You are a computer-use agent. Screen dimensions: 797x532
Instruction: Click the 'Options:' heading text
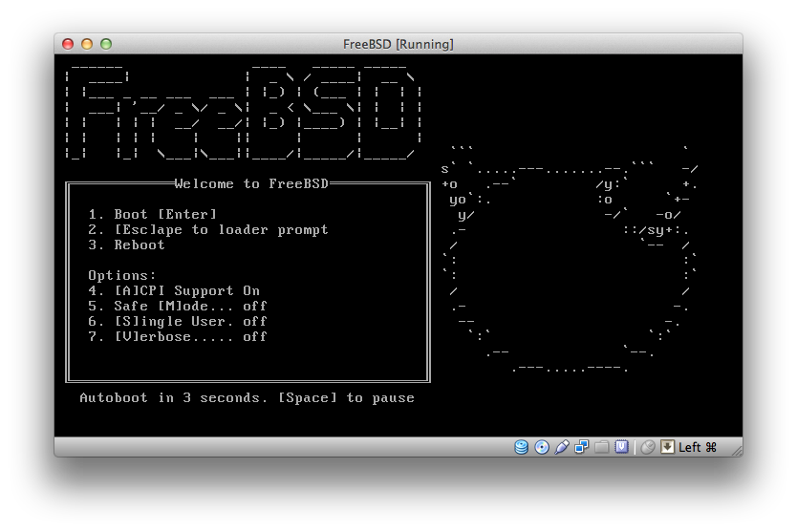coord(121,275)
